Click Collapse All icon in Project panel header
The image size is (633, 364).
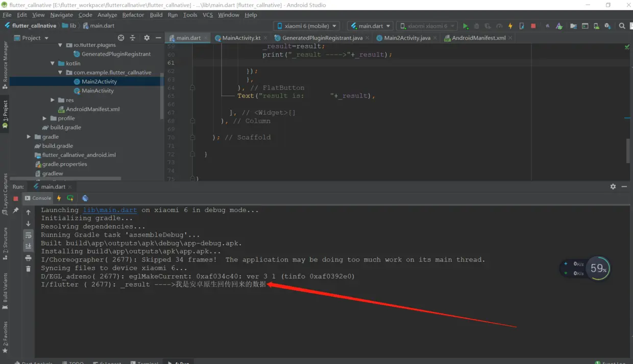133,38
